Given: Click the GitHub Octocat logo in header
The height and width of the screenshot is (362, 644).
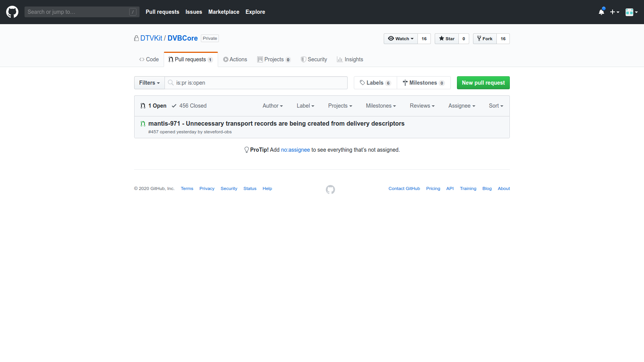Looking at the screenshot, I should coord(12,12).
